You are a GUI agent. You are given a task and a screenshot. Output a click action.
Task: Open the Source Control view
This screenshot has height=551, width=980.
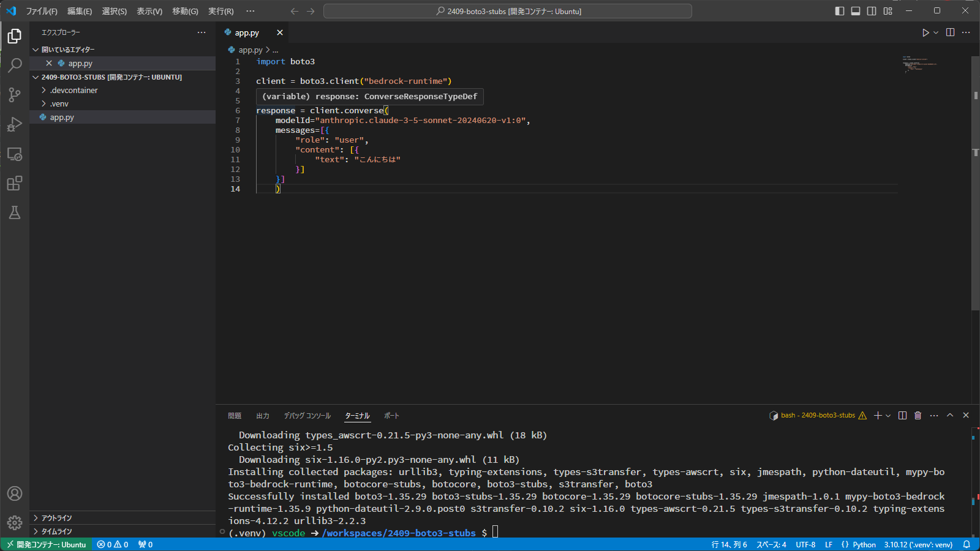(15, 94)
